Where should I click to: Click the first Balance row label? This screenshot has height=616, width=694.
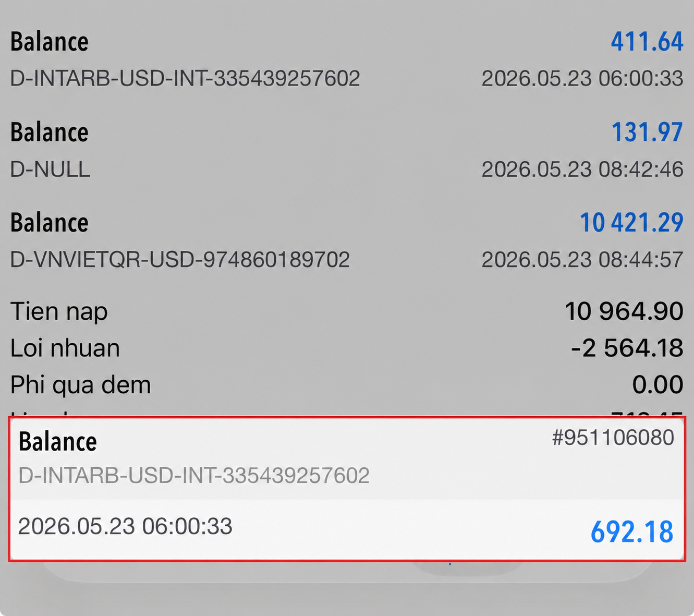pos(50,42)
